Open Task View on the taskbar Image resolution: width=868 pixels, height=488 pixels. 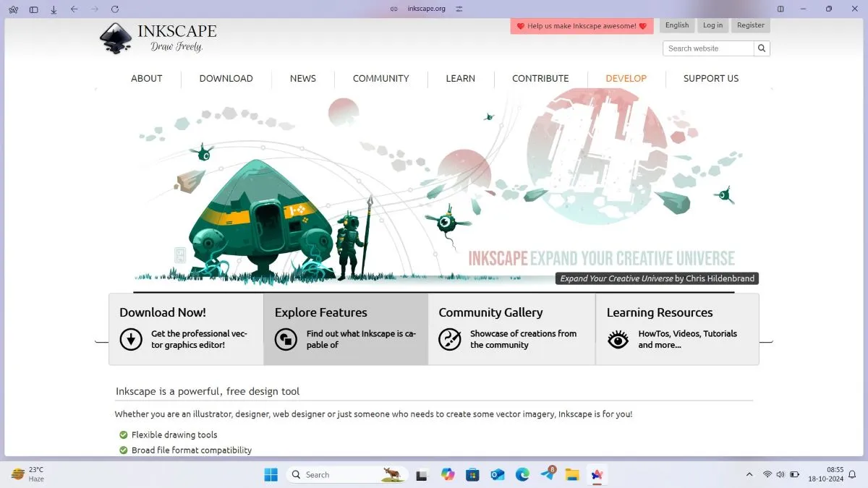pyautogui.click(x=422, y=474)
